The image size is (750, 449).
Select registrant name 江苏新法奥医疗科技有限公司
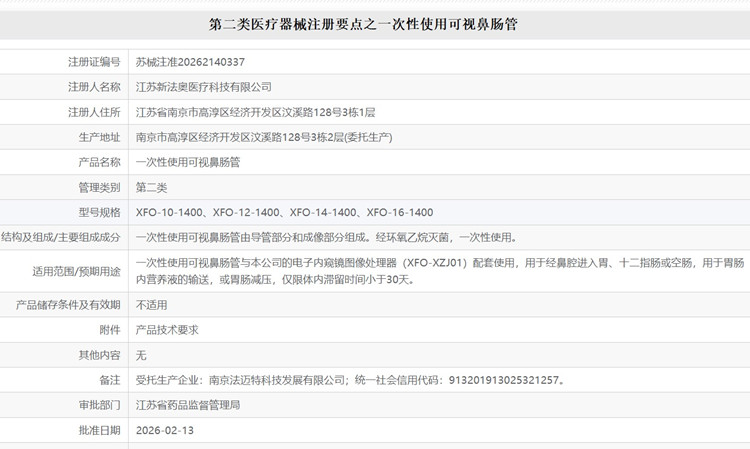[x=203, y=87]
